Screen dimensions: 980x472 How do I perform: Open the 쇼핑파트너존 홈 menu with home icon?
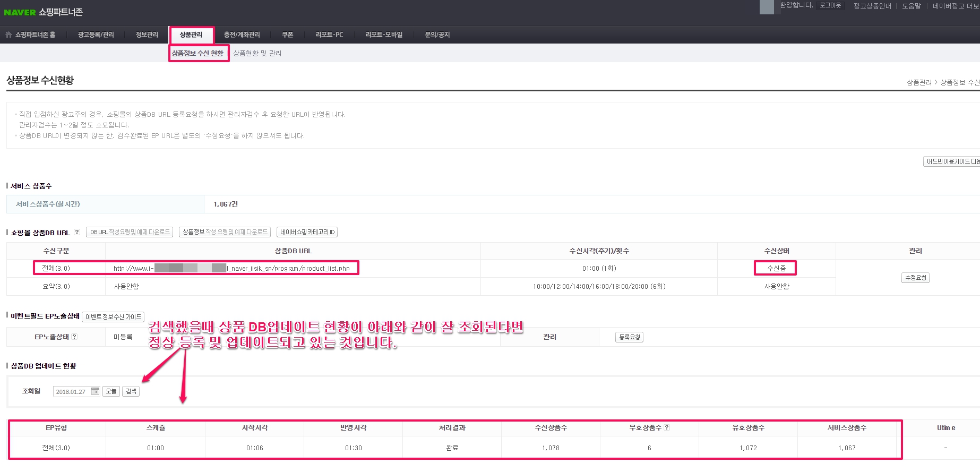pyautogui.click(x=30, y=35)
